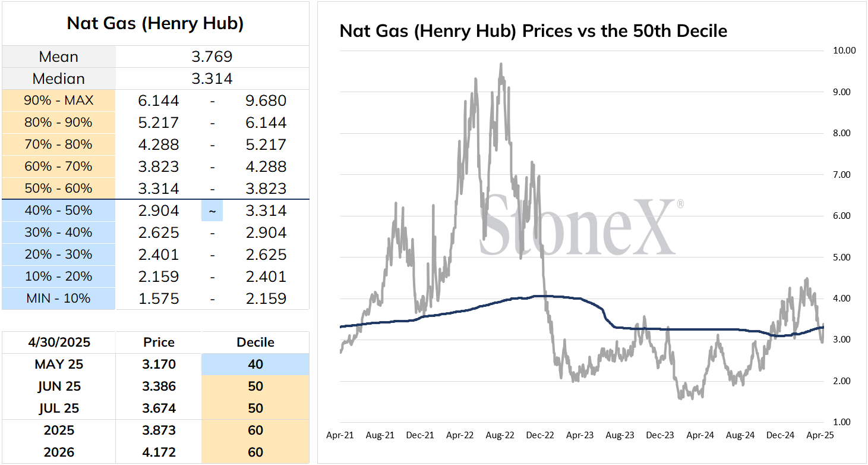Screen dimensions: 868x465
Task: Click the Nat Gas (Henry Hub) table title
Action: click(155, 23)
